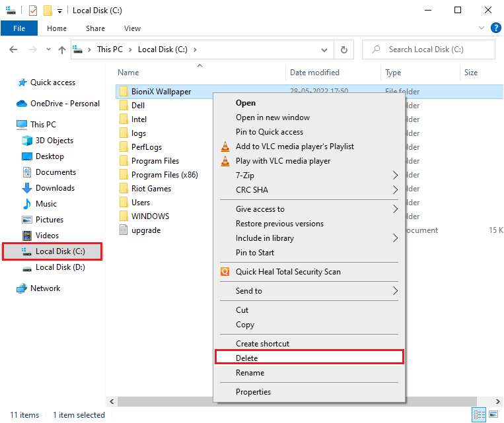Switch to large icons view in status bar
The width and height of the screenshot is (504, 423).
[493, 415]
